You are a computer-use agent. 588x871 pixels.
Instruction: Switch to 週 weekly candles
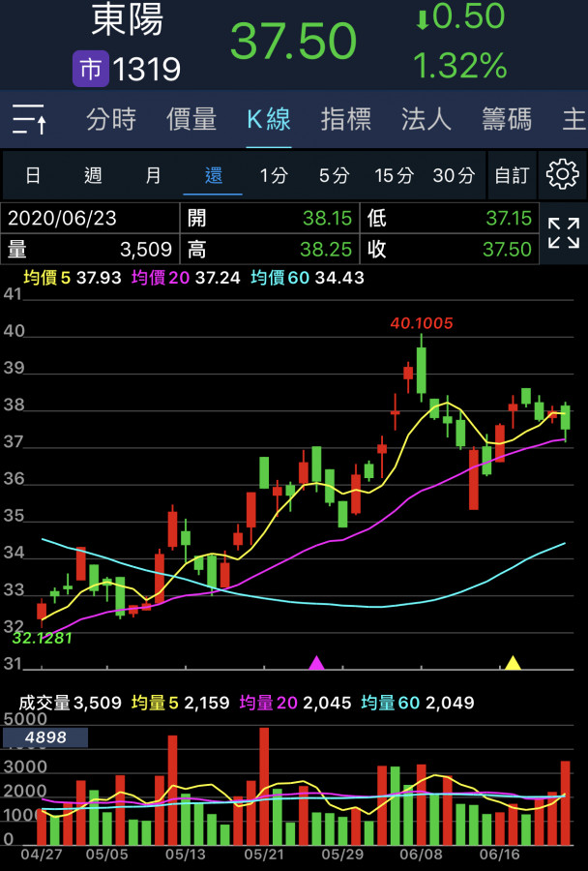[93, 175]
